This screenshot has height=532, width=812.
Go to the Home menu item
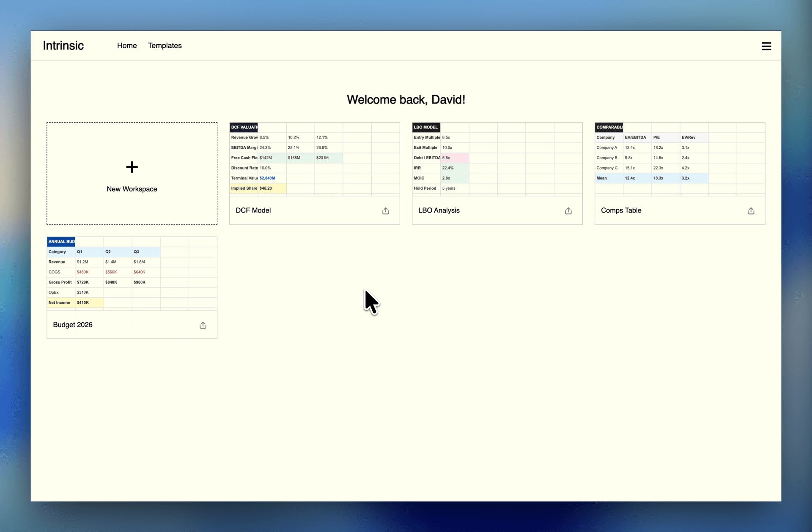coord(127,46)
